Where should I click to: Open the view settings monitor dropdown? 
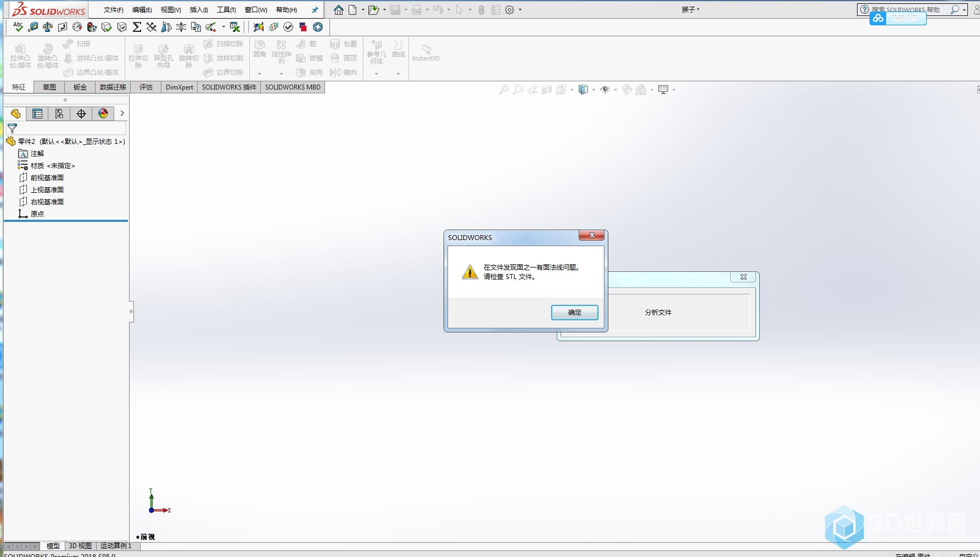(x=674, y=90)
